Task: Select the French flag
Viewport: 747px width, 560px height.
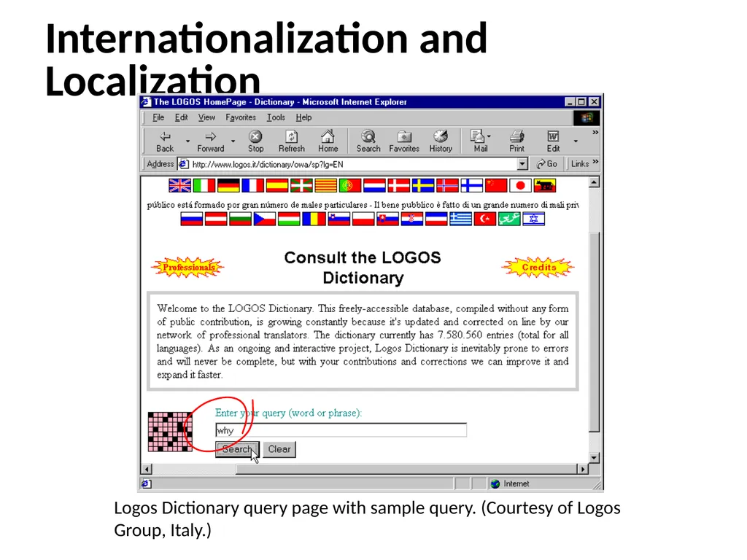Action: click(253, 186)
